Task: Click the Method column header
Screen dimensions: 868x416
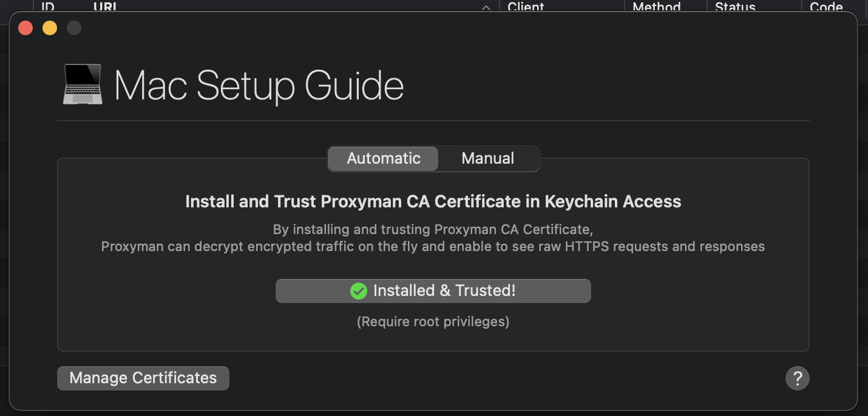Action: coord(656,7)
